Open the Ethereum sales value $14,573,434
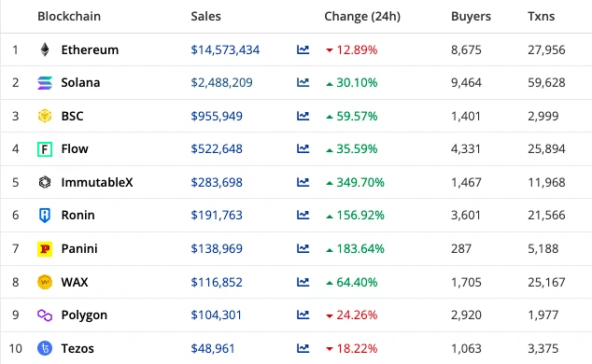The width and height of the screenshot is (592, 364). coord(225,49)
